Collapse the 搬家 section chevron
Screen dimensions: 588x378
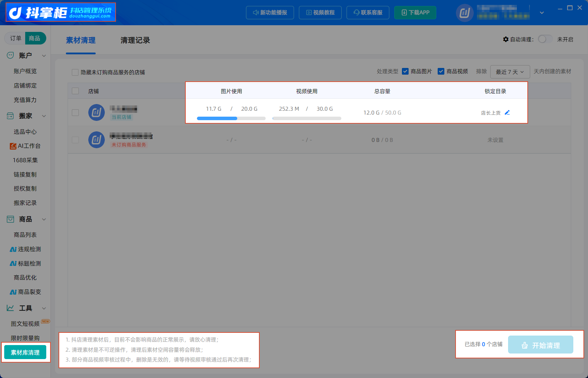tap(44, 116)
